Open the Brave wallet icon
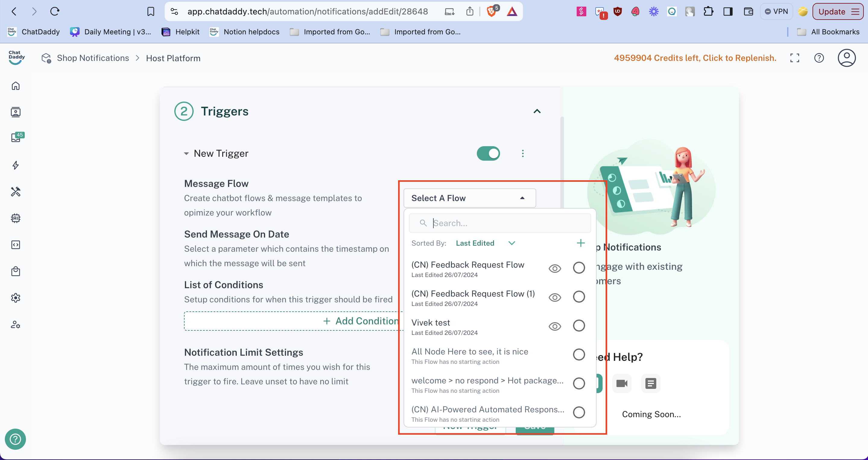Viewport: 868px width, 460px height. click(748, 11)
